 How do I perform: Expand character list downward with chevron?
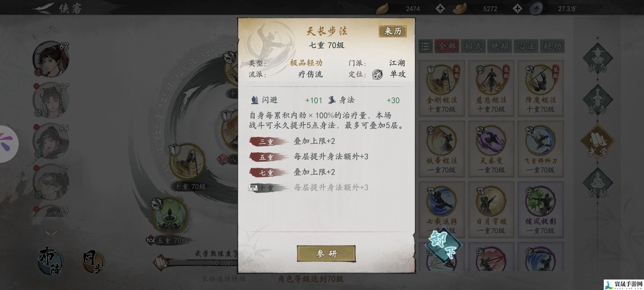(x=51, y=233)
